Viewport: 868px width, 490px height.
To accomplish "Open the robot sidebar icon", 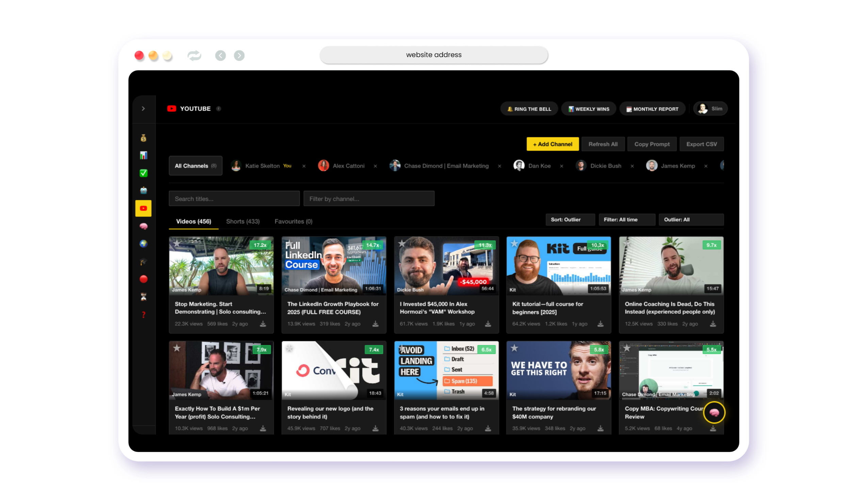I will pos(143,190).
